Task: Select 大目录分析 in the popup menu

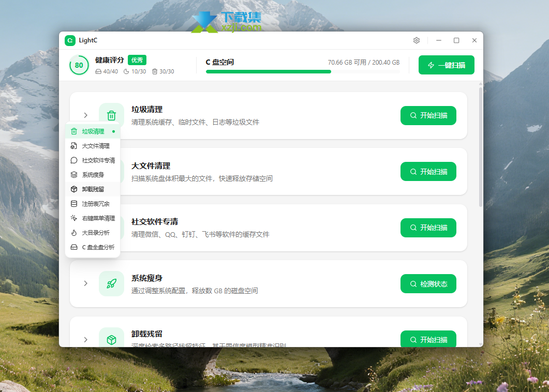Action: [93, 233]
